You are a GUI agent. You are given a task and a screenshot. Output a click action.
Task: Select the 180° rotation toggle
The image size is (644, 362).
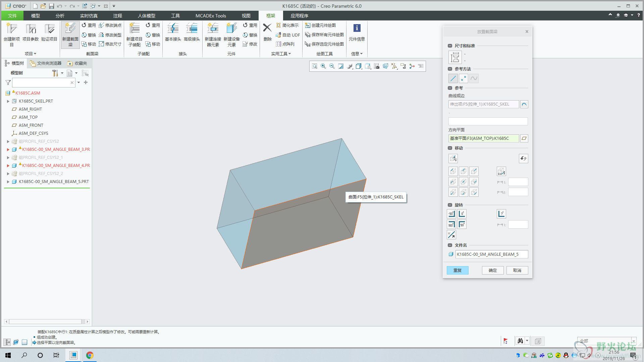pos(451,225)
